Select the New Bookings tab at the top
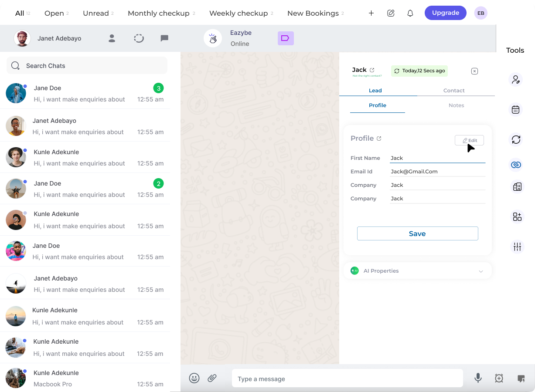The width and height of the screenshot is (535, 392). (312, 13)
